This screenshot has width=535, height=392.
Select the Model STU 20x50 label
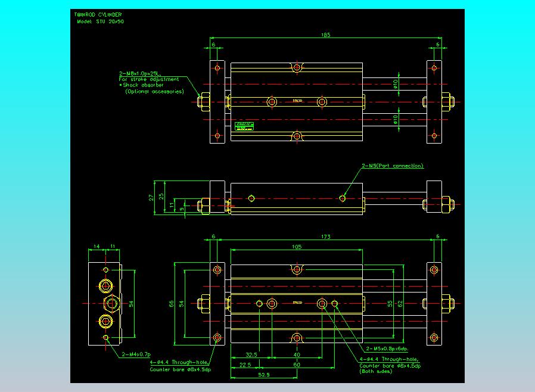[x=101, y=21]
